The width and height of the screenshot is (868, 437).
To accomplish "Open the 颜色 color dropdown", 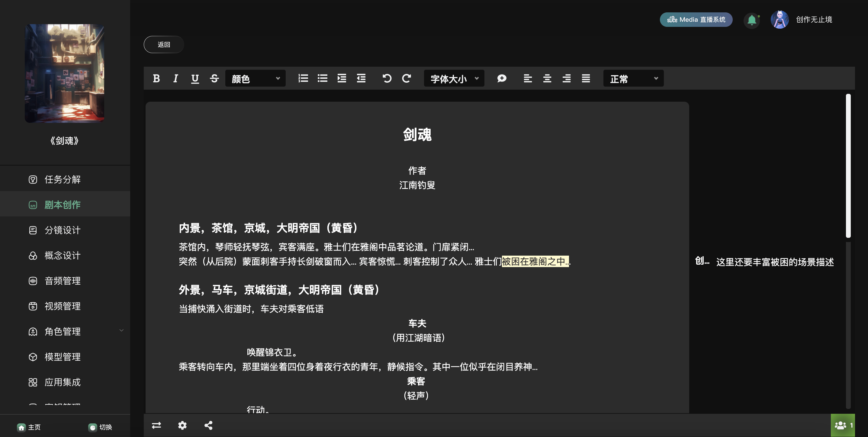I will [x=256, y=78].
